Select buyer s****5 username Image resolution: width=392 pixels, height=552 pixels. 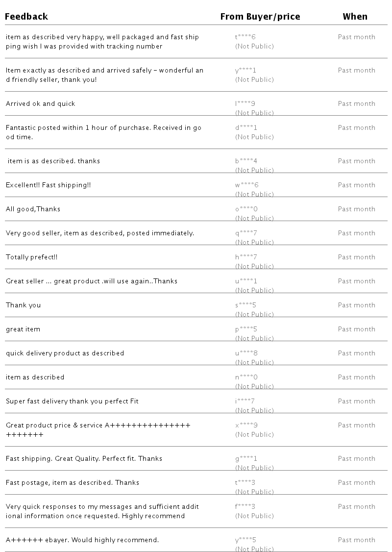(245, 305)
